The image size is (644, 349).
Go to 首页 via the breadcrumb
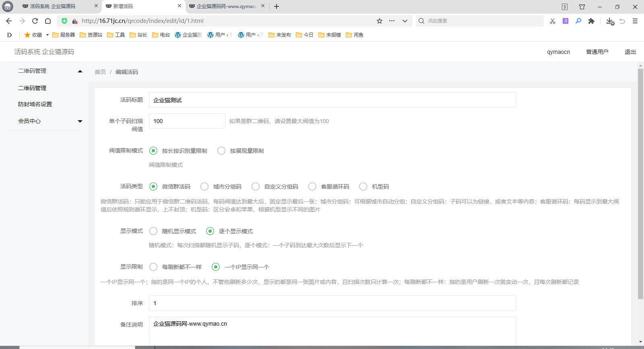click(100, 72)
